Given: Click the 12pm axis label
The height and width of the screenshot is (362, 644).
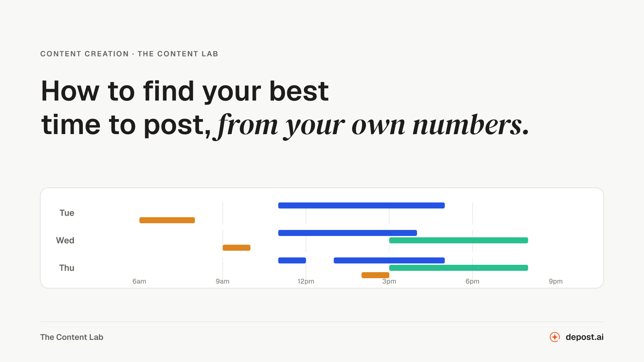Looking at the screenshot, I should point(306,281).
